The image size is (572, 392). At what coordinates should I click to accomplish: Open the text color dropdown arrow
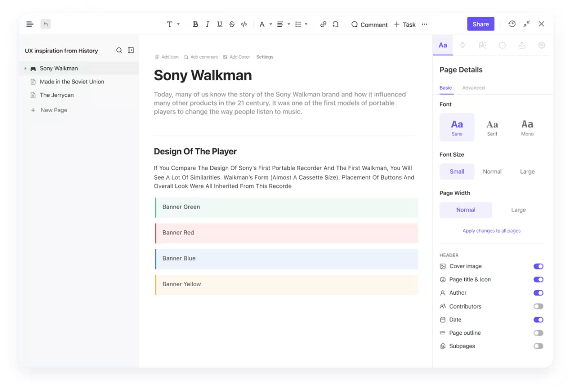coord(271,24)
